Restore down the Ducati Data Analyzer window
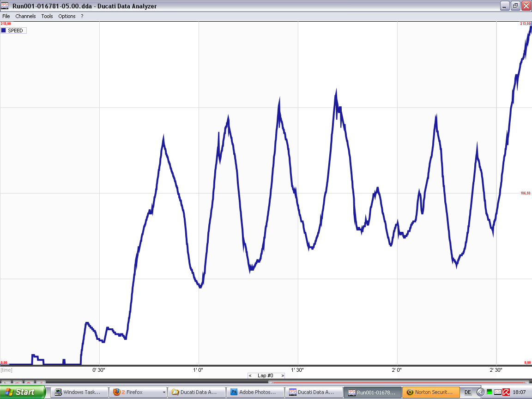Viewport: 532px width, 399px height. [x=515, y=6]
